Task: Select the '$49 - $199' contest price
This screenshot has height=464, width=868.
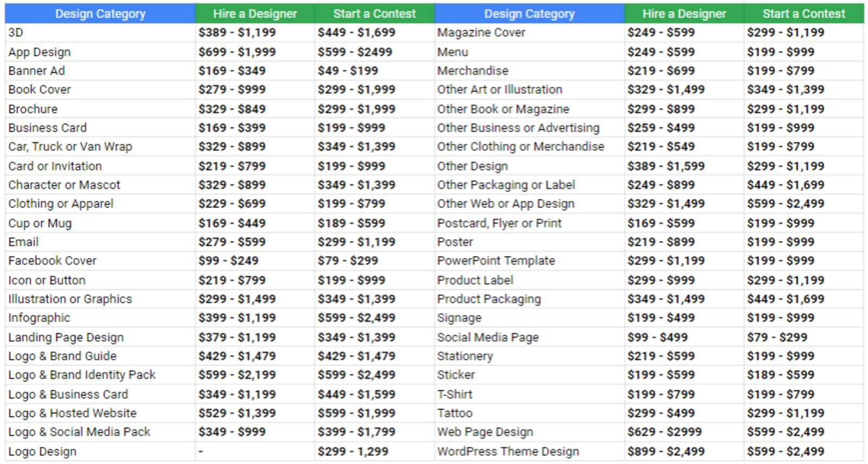Action: [374, 71]
